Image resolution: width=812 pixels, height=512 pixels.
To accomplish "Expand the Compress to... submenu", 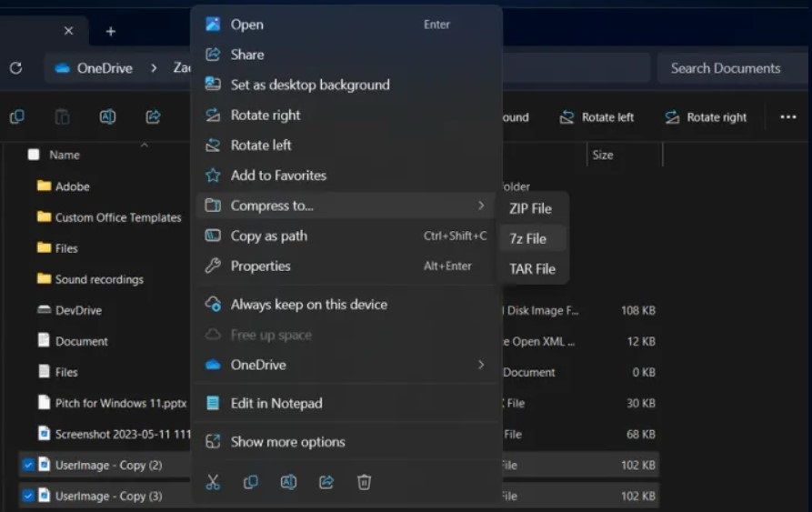I will click(346, 206).
